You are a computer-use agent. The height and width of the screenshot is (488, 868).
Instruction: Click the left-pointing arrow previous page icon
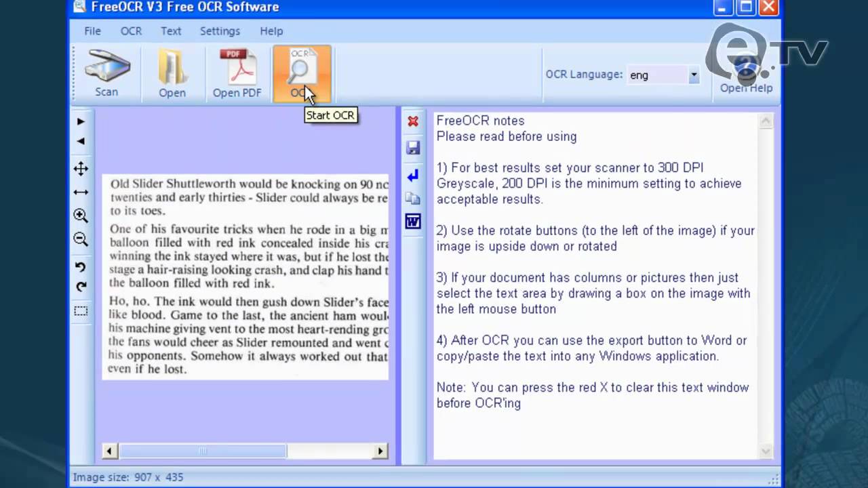tap(81, 141)
